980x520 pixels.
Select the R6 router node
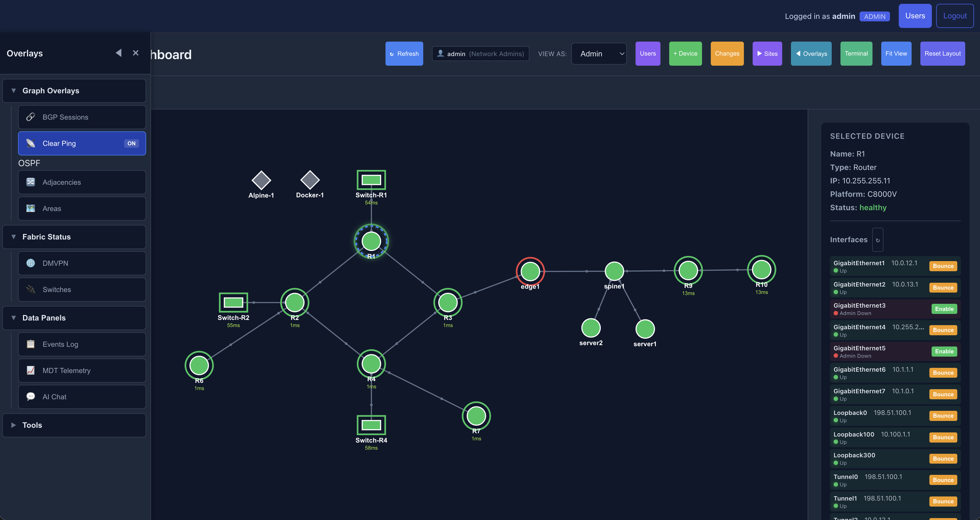click(199, 365)
